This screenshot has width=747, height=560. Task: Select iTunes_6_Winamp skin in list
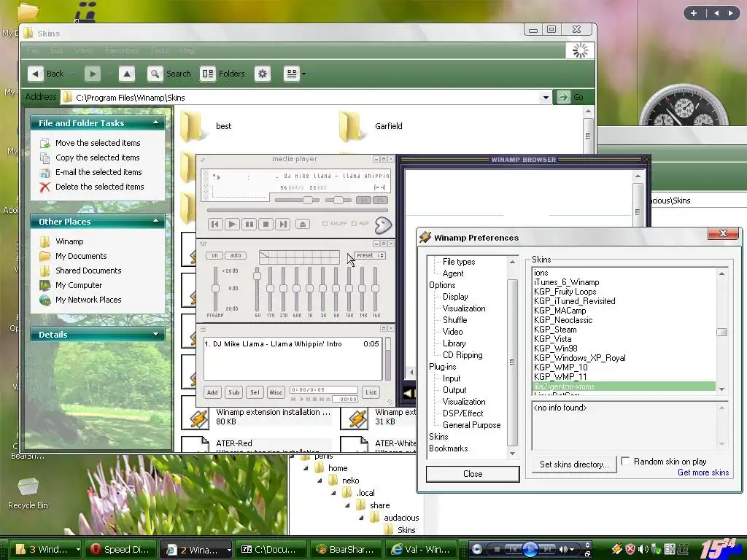click(x=566, y=282)
